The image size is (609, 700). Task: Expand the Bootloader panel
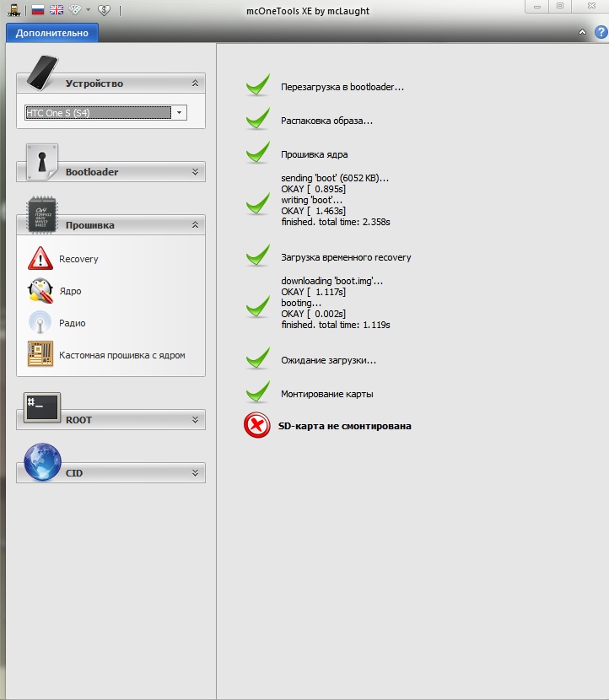point(195,172)
